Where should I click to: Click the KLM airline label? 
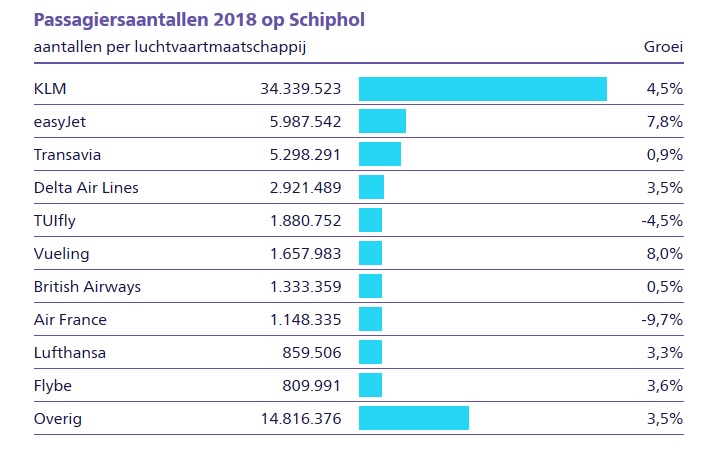[x=49, y=88]
